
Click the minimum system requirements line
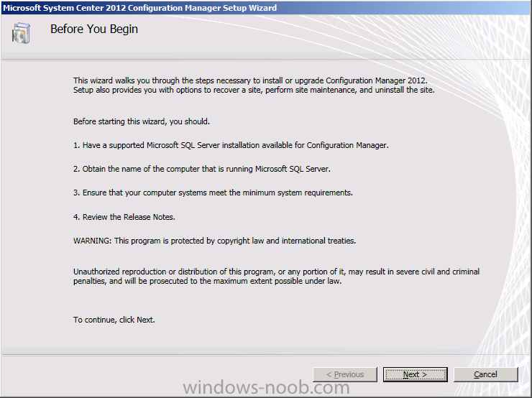(x=213, y=193)
